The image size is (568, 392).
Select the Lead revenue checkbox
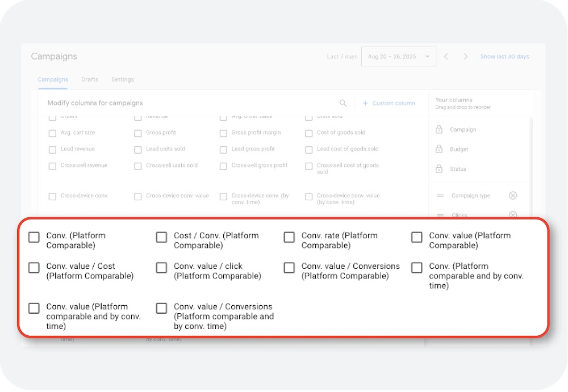point(52,149)
